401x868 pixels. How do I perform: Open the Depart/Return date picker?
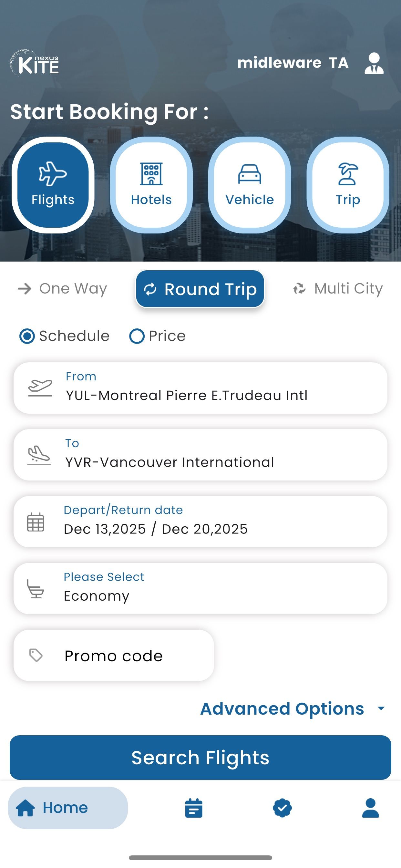coord(200,522)
